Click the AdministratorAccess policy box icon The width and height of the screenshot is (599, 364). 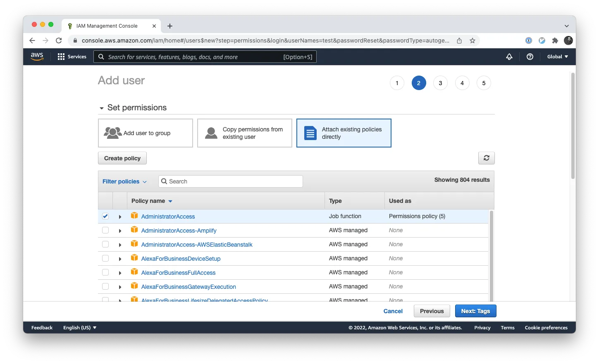pyautogui.click(x=134, y=216)
